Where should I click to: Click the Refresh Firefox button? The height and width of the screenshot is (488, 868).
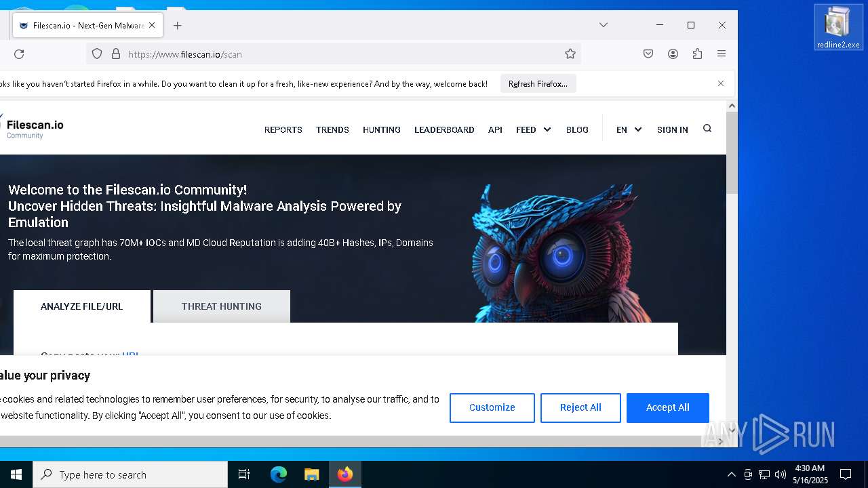coord(538,83)
